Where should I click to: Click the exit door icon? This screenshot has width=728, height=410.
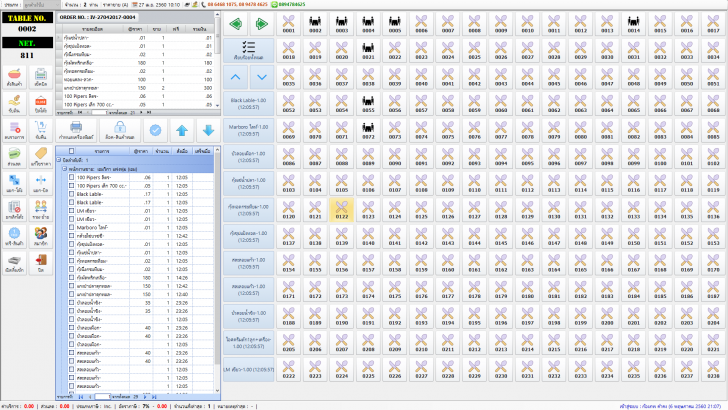[x=41, y=263]
